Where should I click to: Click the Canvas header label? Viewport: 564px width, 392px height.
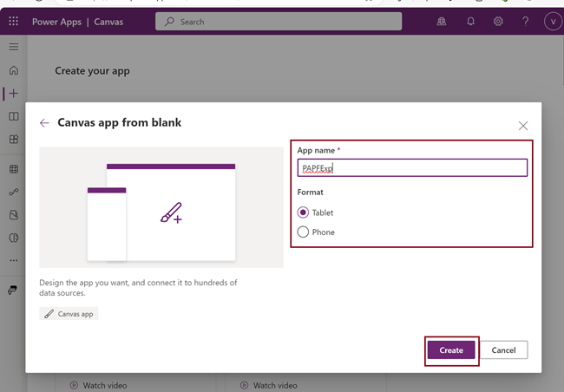click(x=108, y=22)
